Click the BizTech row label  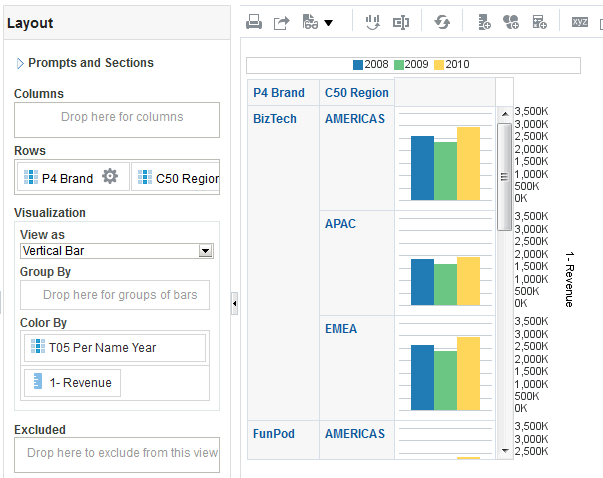[275, 119]
